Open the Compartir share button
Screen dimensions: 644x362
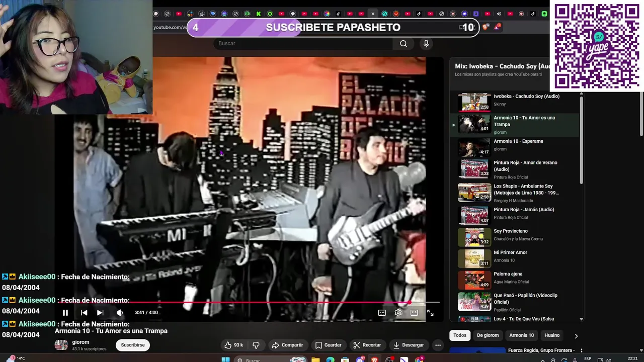tap(287, 345)
